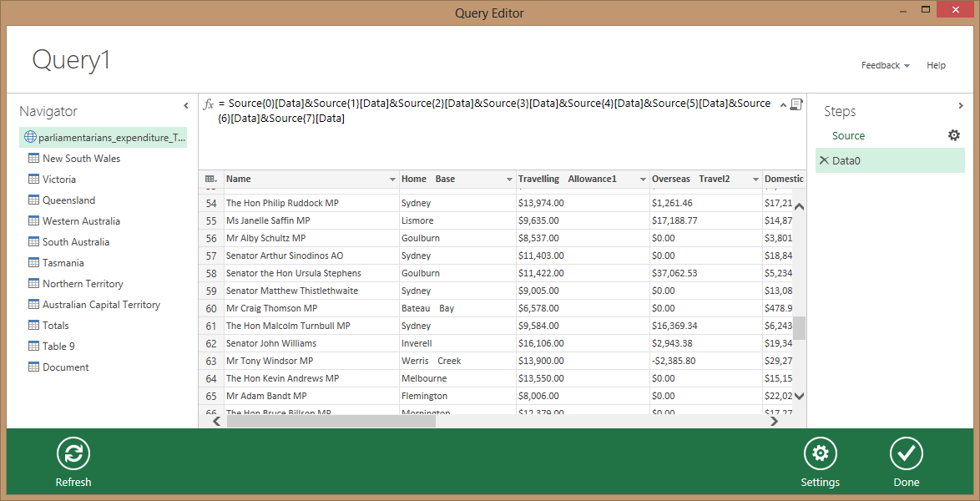Image resolution: width=980 pixels, height=501 pixels.
Task: Select Queensland table in Navigator
Action: 68,200
